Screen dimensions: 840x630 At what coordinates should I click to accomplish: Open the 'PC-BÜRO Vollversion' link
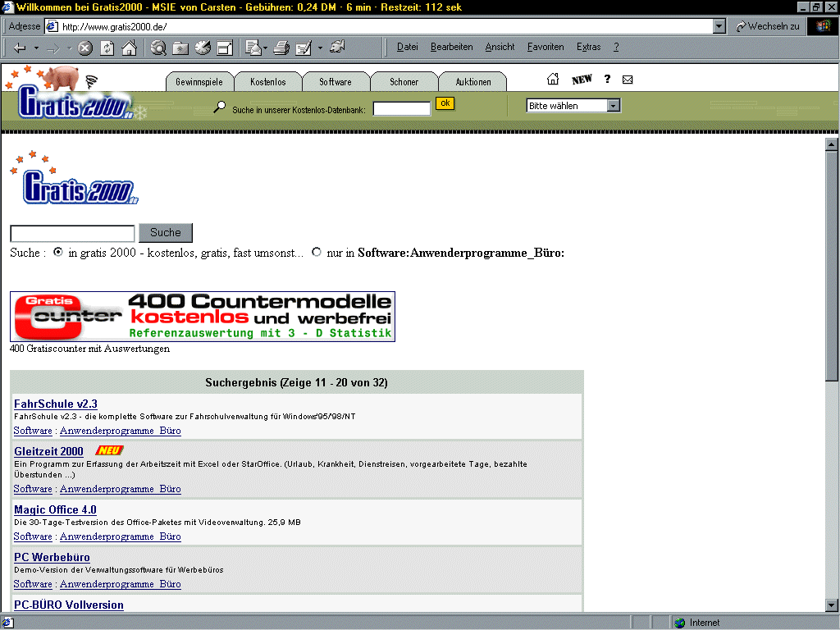(69, 605)
